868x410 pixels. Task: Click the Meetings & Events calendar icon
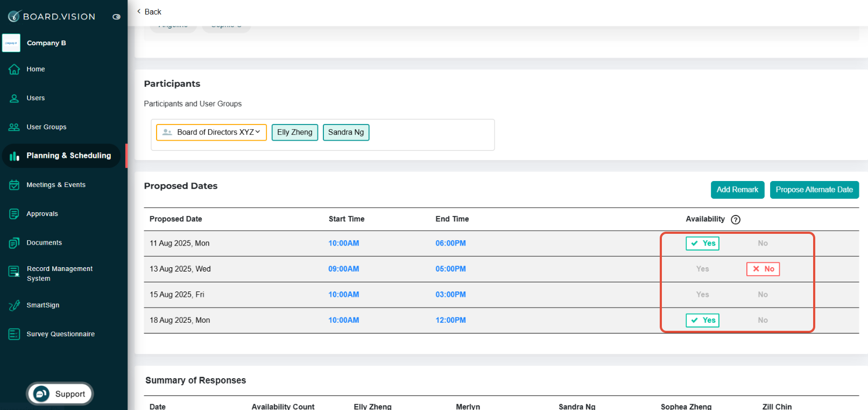tap(15, 185)
